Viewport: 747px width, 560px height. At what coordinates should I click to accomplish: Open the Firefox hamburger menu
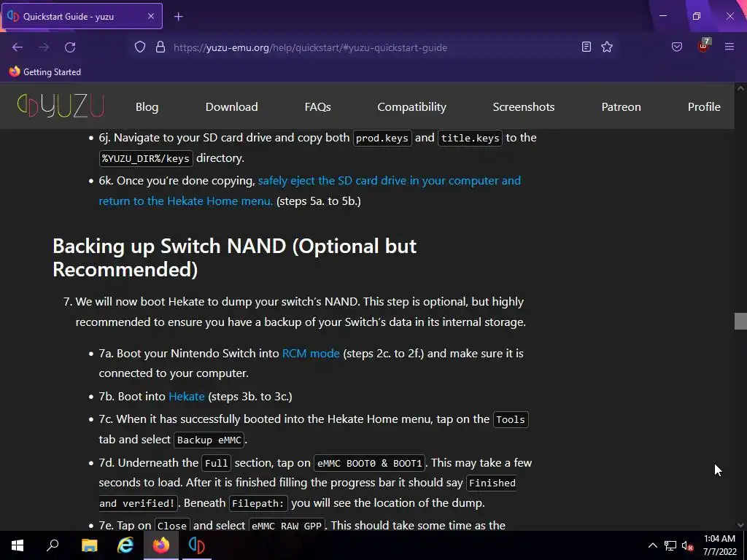click(729, 47)
